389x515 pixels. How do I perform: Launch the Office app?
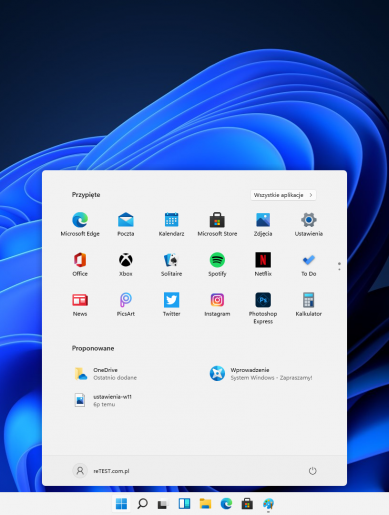(x=80, y=264)
